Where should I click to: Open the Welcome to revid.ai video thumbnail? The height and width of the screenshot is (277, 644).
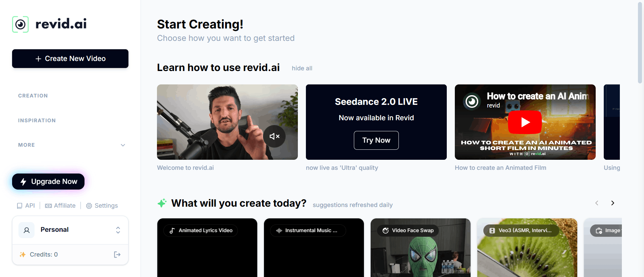[x=227, y=122]
